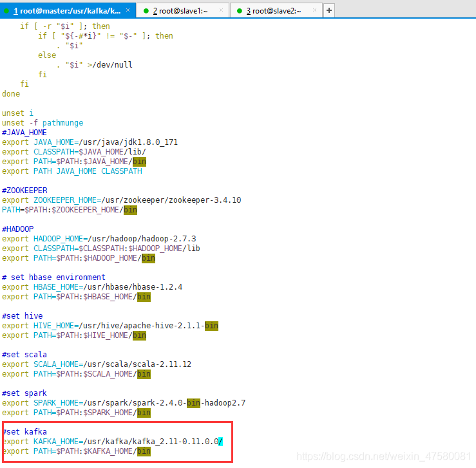
Task: Click the KAFKA_HOME=/usr/kafka/kafka_2.11-0.11.0.0/ line
Action: 113,442
